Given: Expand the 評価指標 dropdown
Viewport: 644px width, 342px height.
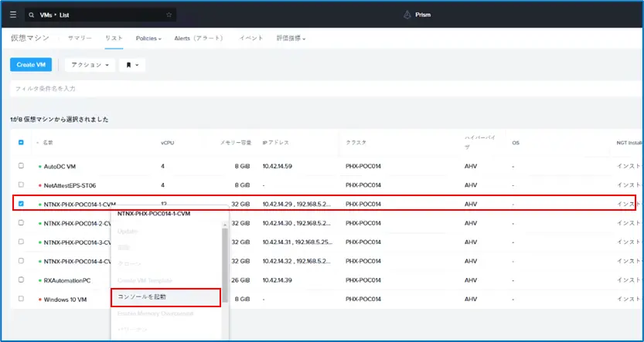Looking at the screenshot, I should [291, 38].
